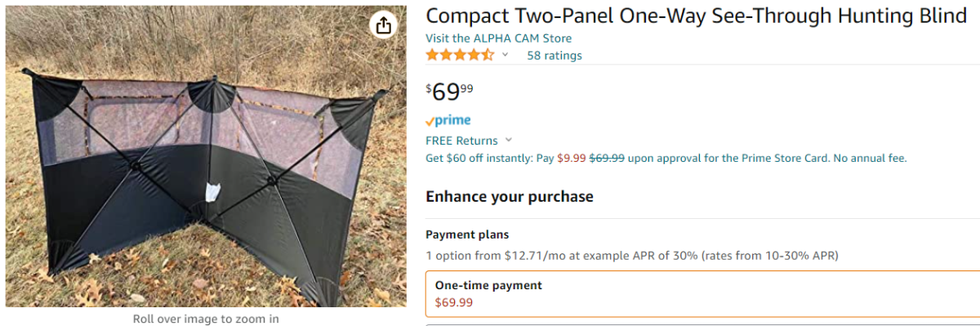Click $69.99 under One-time payment

point(453,302)
